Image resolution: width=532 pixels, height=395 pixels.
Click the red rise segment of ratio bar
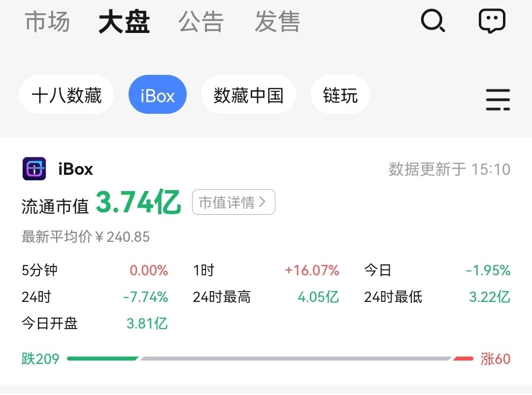(x=463, y=359)
